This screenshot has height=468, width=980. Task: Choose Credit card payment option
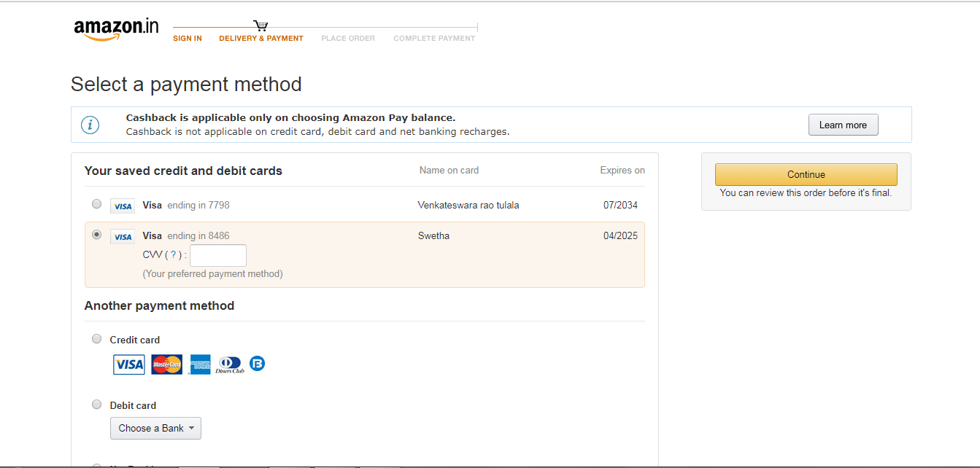click(x=96, y=338)
